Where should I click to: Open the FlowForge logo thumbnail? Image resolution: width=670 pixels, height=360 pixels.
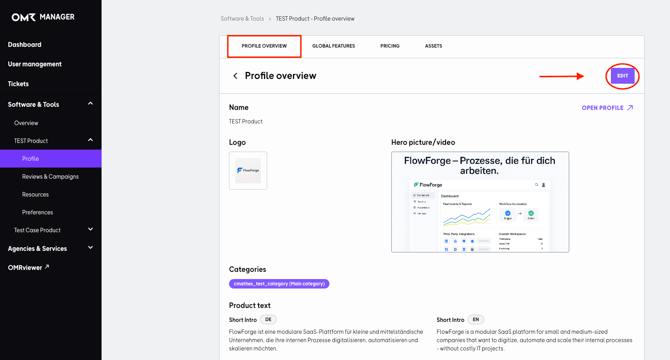pyautogui.click(x=248, y=170)
